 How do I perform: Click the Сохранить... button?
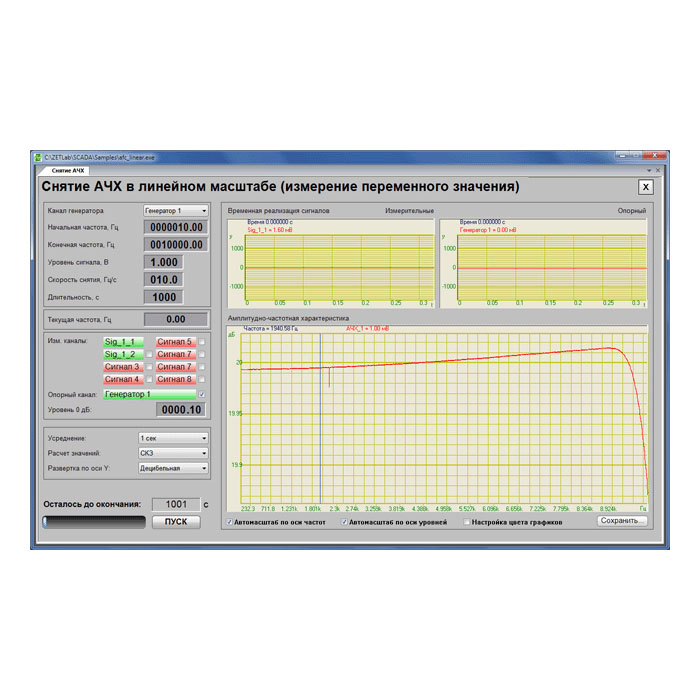[x=622, y=521]
